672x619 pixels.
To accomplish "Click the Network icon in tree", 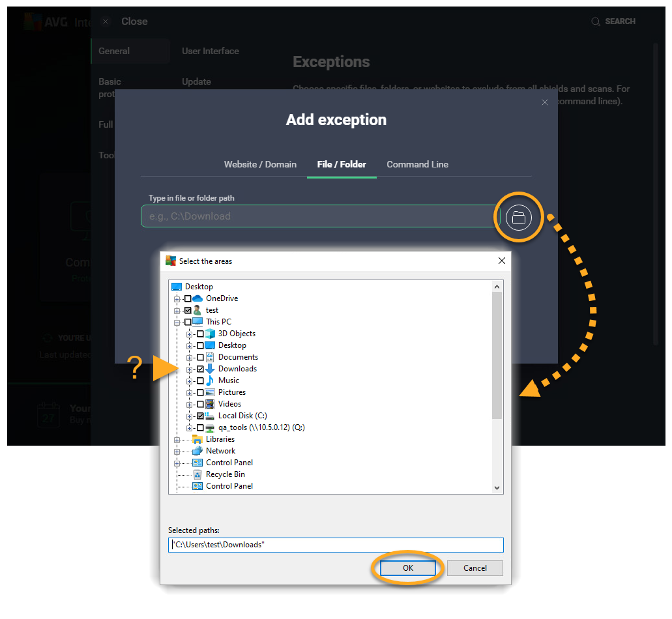I will 198,451.
